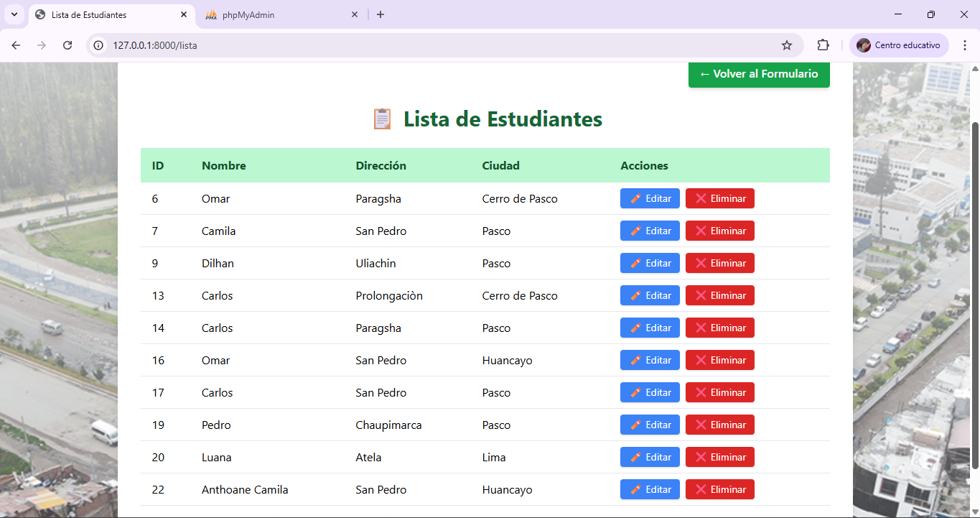Select the Lista de Estudiantes heading
Viewport: 980px width, 518px height.
coord(503,119)
